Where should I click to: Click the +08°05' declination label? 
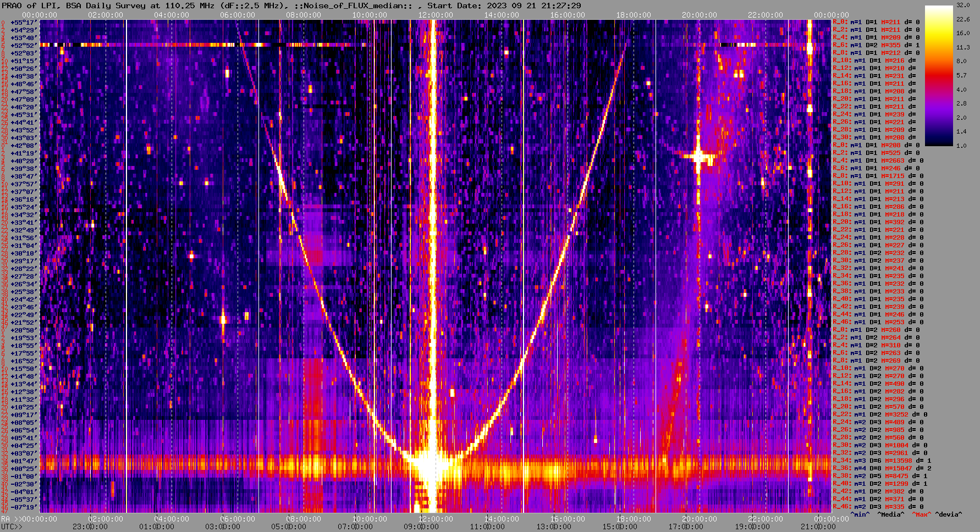23,423
